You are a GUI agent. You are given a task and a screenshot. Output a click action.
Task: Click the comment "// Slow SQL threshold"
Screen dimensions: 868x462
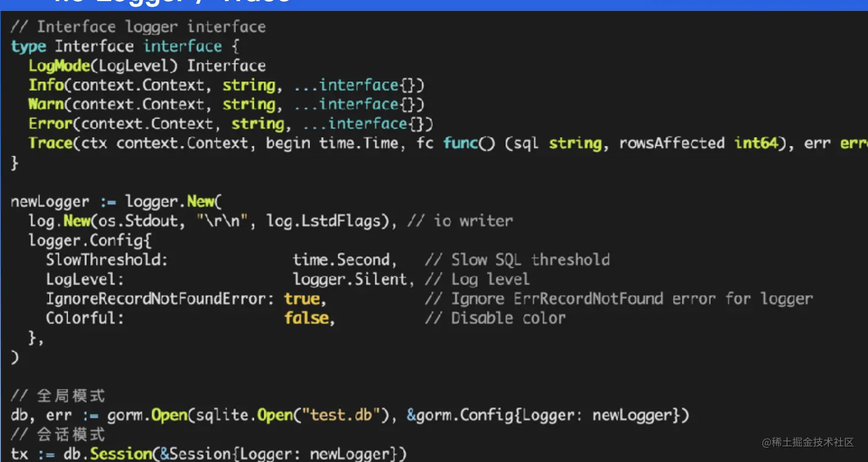(517, 260)
